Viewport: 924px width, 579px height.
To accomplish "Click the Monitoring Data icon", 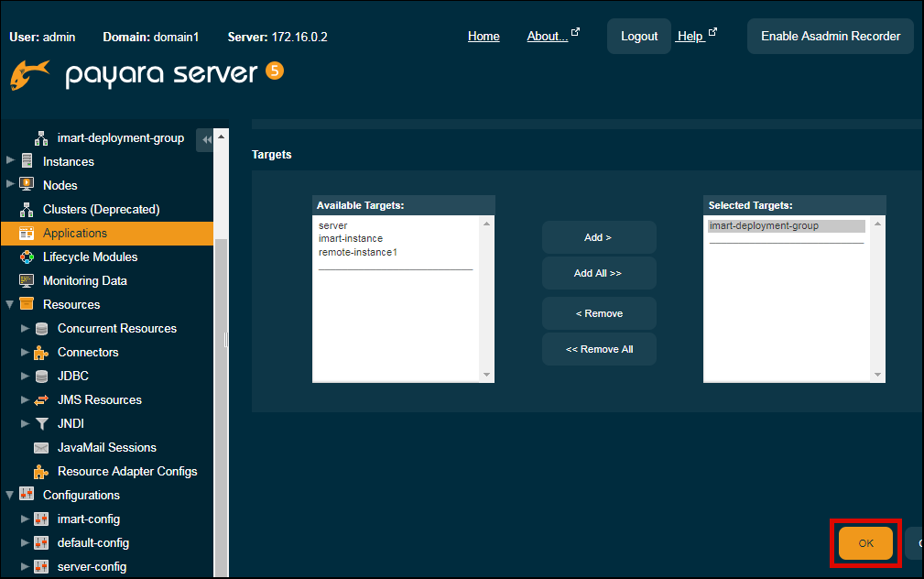I will pyautogui.click(x=27, y=280).
